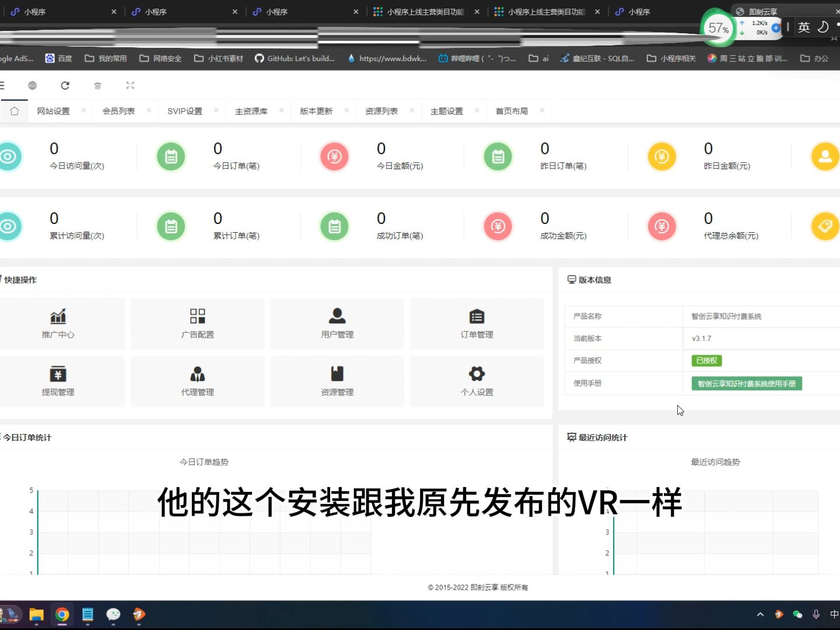Viewport: 840px width, 630px height.
Task: Enter fullscreen with the expand icon
Action: point(130,85)
